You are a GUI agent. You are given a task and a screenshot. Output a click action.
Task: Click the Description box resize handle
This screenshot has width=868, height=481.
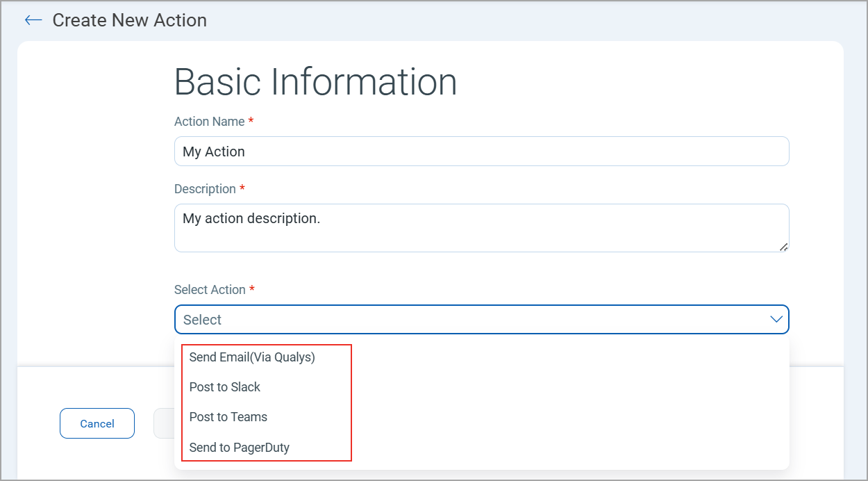[x=783, y=246]
